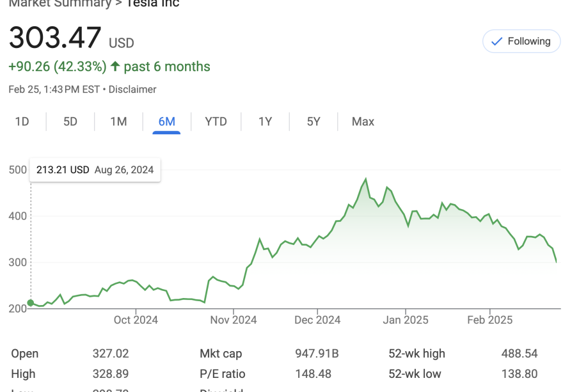This screenshot has height=392, width=579.
Task: Click the 52-wk high value 488.54
Action: point(519,353)
